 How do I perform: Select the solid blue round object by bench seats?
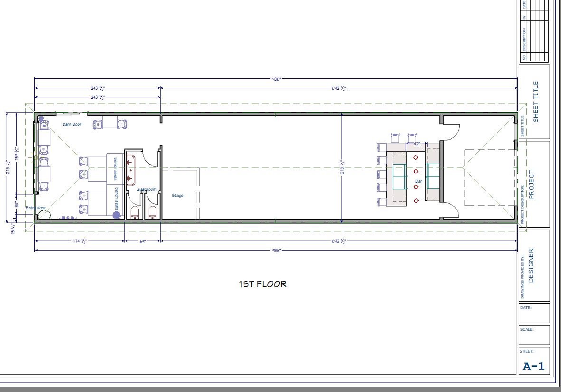(x=116, y=215)
